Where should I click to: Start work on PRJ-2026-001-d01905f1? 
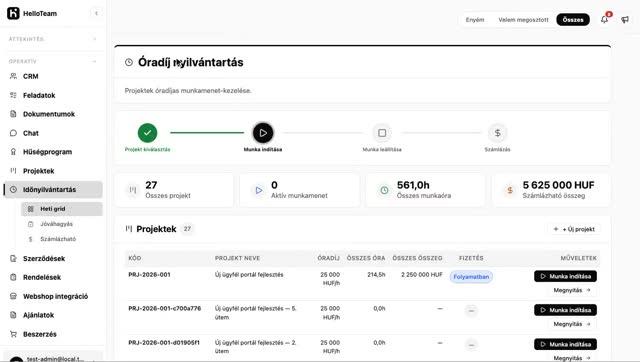(x=565, y=344)
